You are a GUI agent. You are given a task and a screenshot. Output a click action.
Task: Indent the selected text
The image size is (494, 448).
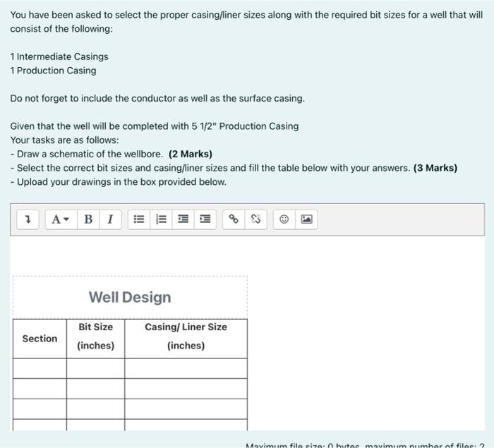pyautogui.click(x=205, y=219)
